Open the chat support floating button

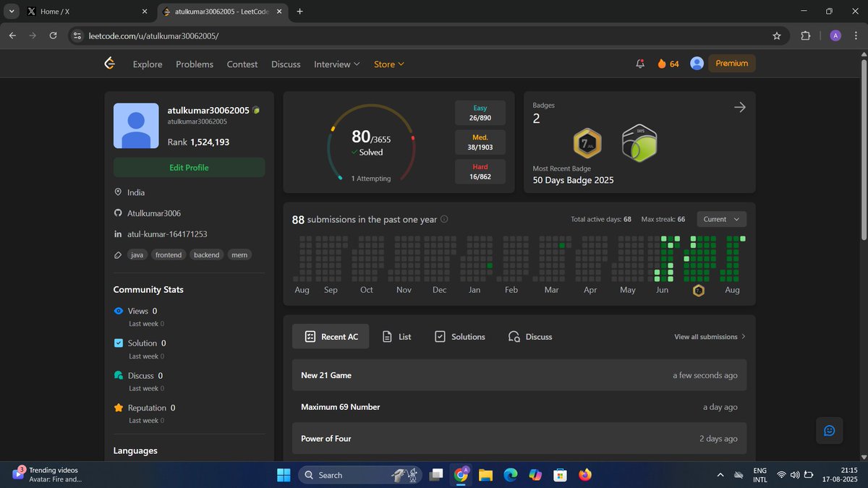[x=830, y=430]
